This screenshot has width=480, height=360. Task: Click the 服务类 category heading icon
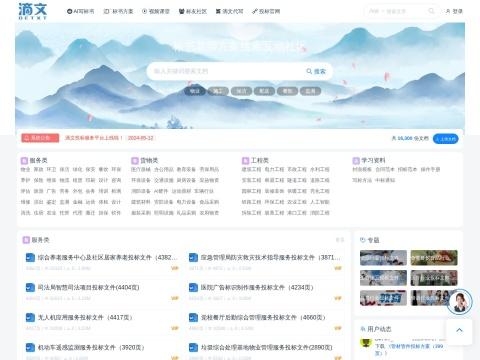pos(24,161)
